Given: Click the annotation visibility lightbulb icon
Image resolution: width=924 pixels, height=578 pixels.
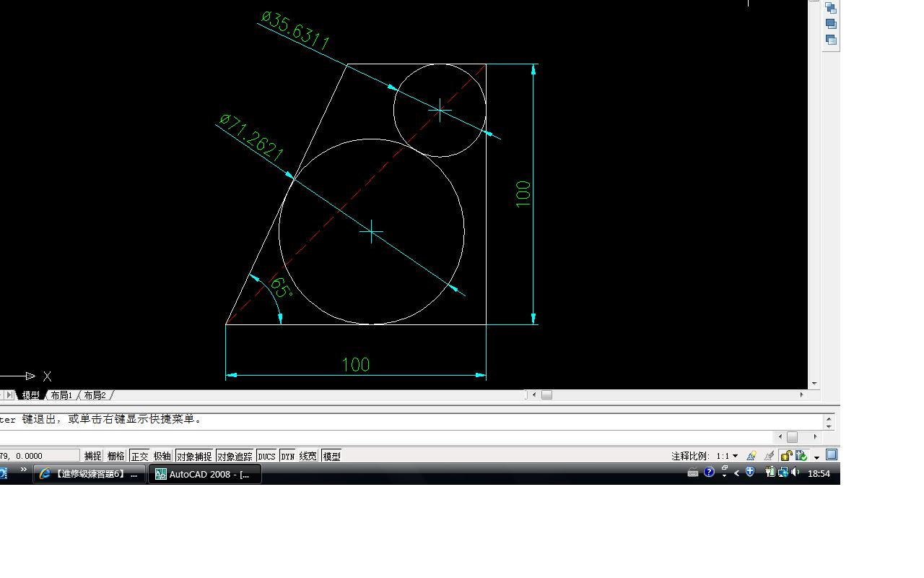Looking at the screenshot, I should (751, 456).
